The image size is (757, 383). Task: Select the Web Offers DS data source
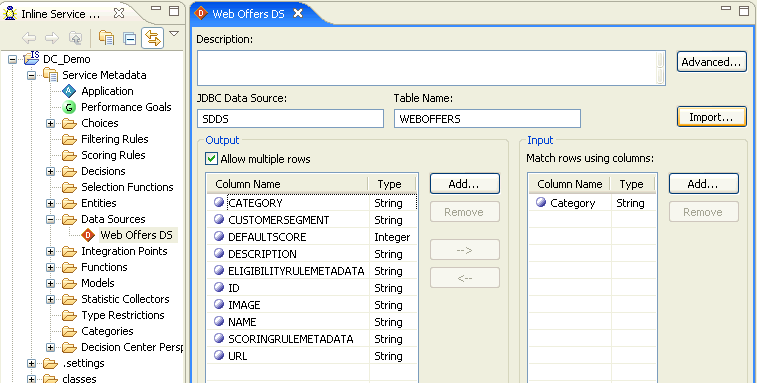[136, 235]
